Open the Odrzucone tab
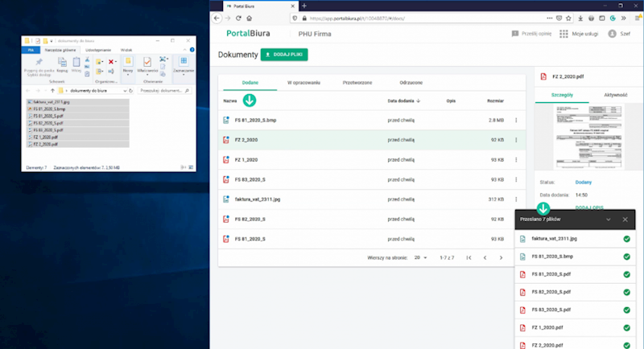Image resolution: width=644 pixels, height=349 pixels. 411,83
